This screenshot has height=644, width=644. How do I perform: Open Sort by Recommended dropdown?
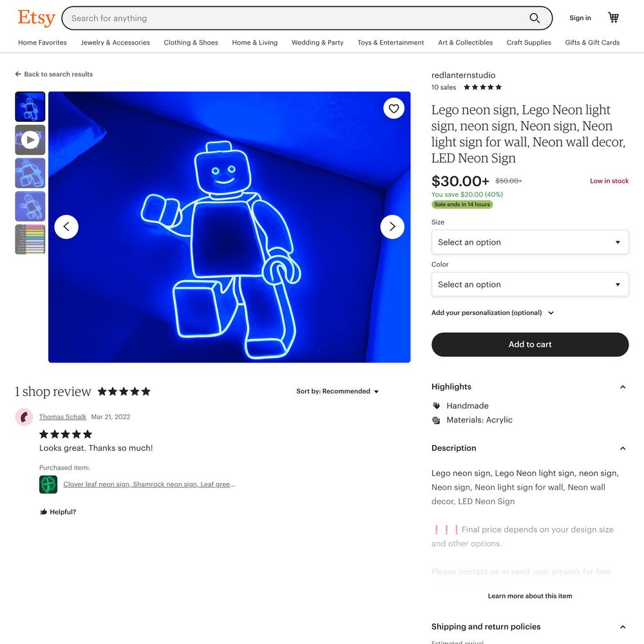click(337, 391)
